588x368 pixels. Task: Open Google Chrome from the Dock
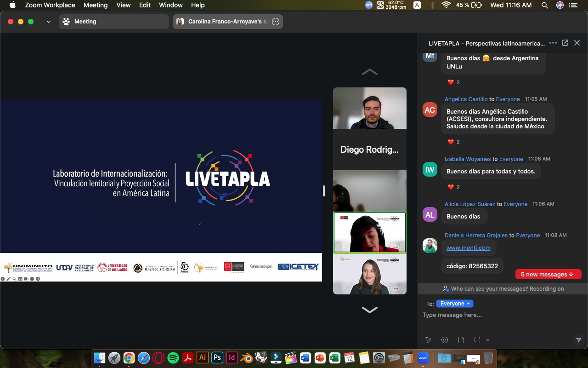(x=129, y=357)
